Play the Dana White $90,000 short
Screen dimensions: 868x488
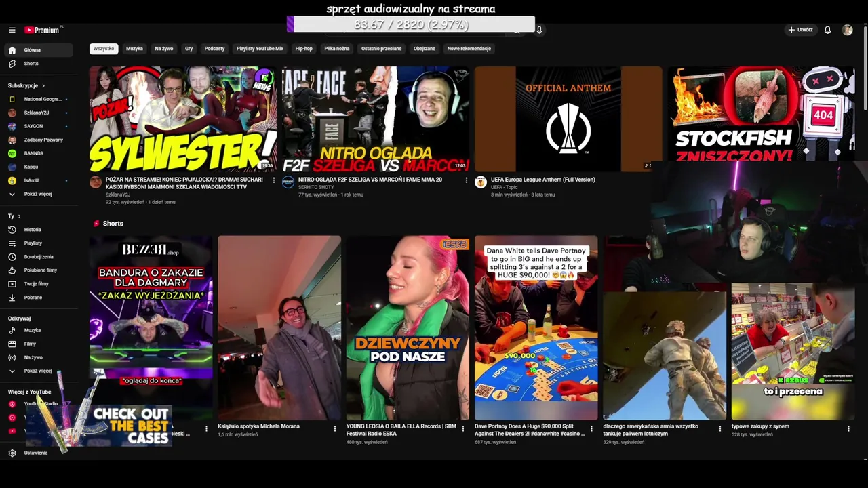(536, 328)
